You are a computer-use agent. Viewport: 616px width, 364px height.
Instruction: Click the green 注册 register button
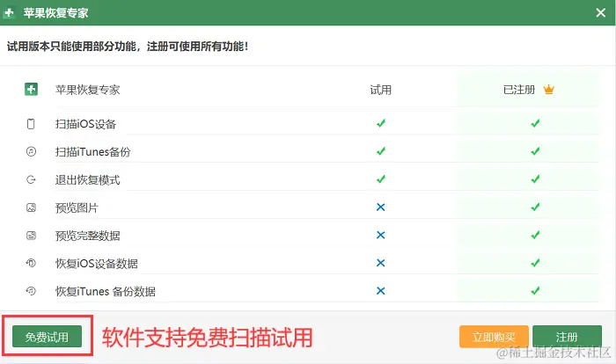tap(567, 337)
